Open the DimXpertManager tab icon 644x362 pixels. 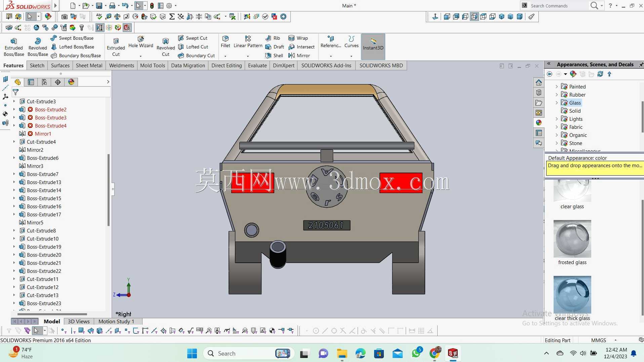58,82
